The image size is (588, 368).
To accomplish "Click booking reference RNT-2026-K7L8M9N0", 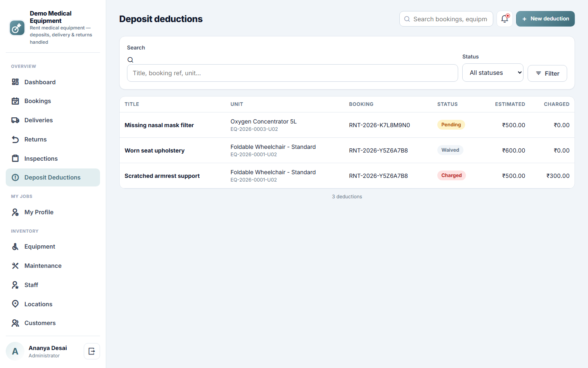I will point(379,125).
